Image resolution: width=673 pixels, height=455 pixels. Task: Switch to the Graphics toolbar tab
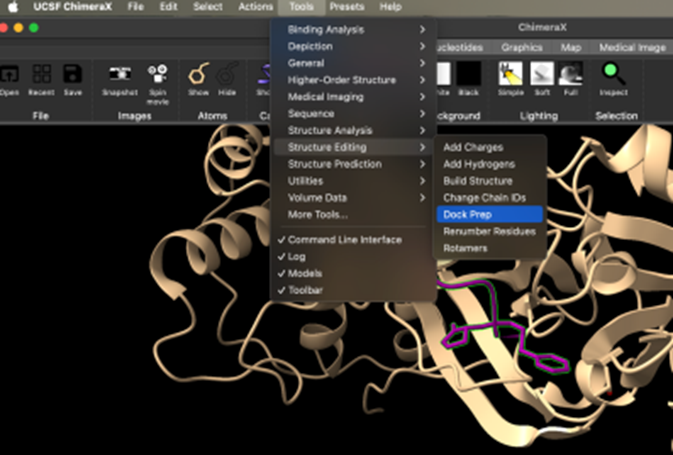[522, 47]
